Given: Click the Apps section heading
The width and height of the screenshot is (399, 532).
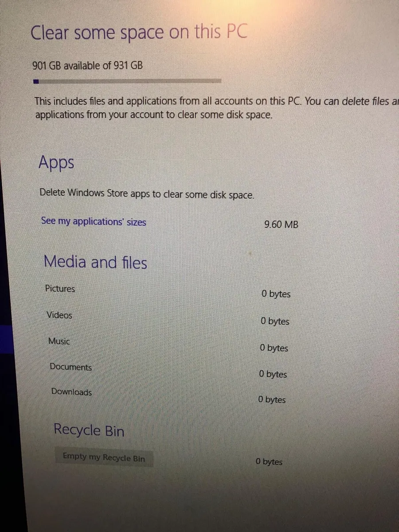Looking at the screenshot, I should (56, 163).
